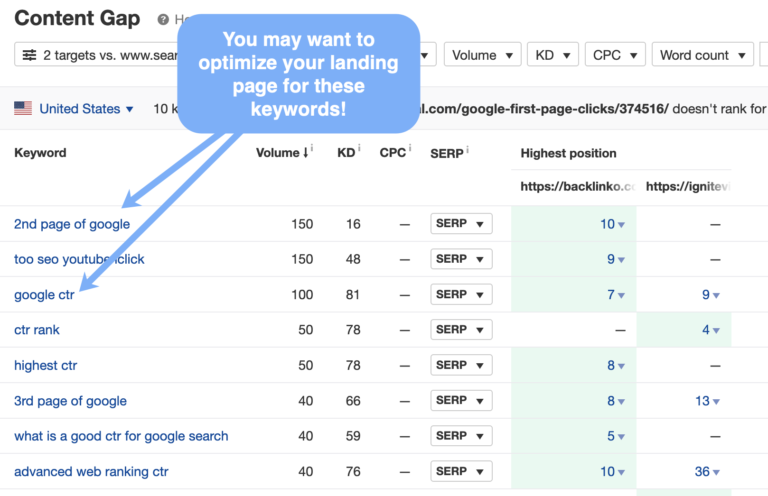The image size is (768, 496).
Task: Click the info icon next to SERP column
Action: [468, 151]
